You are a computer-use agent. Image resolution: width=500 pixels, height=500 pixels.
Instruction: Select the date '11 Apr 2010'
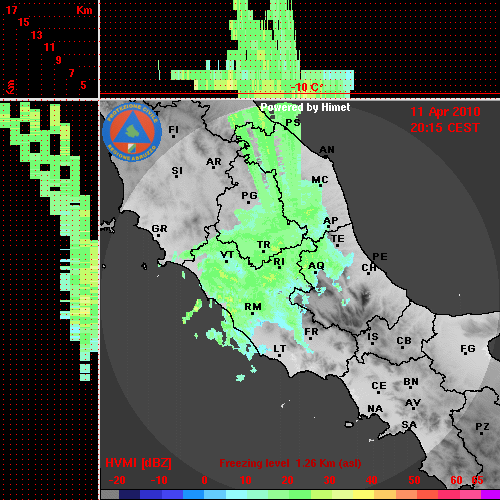pos(445,112)
